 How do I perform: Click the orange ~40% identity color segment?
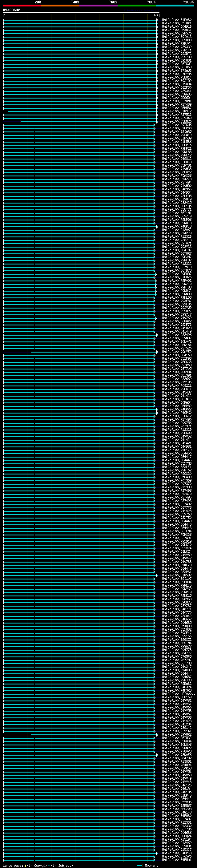(x=60, y=6)
